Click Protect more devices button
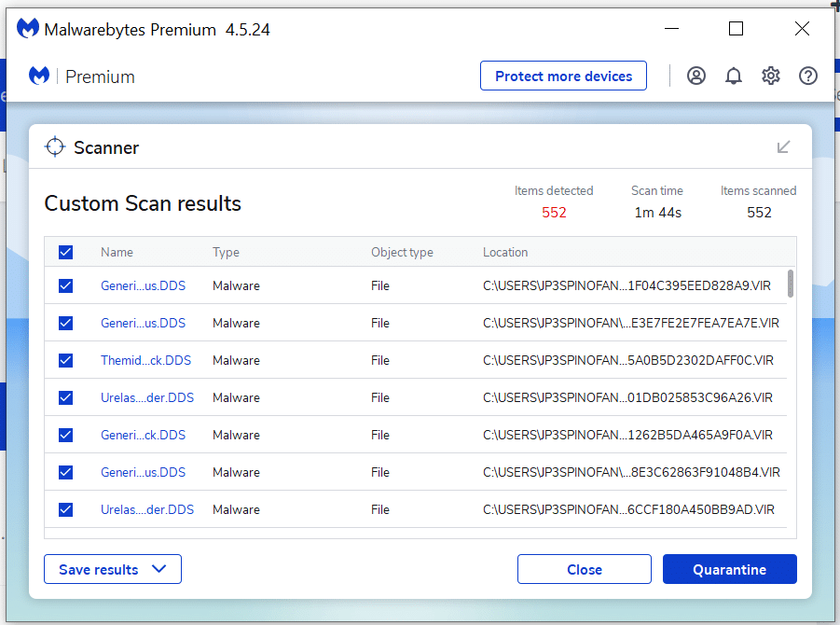This screenshot has height=625, width=840. [x=563, y=76]
